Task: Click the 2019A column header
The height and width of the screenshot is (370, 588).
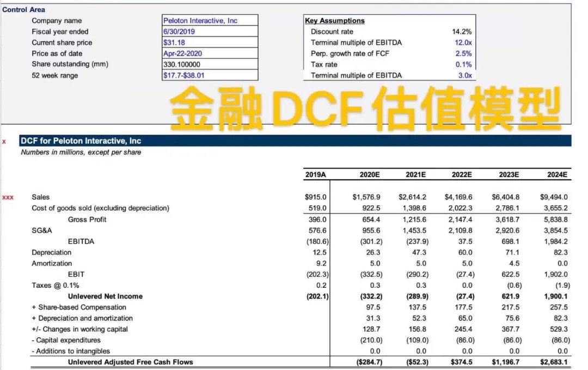Action: (315, 174)
